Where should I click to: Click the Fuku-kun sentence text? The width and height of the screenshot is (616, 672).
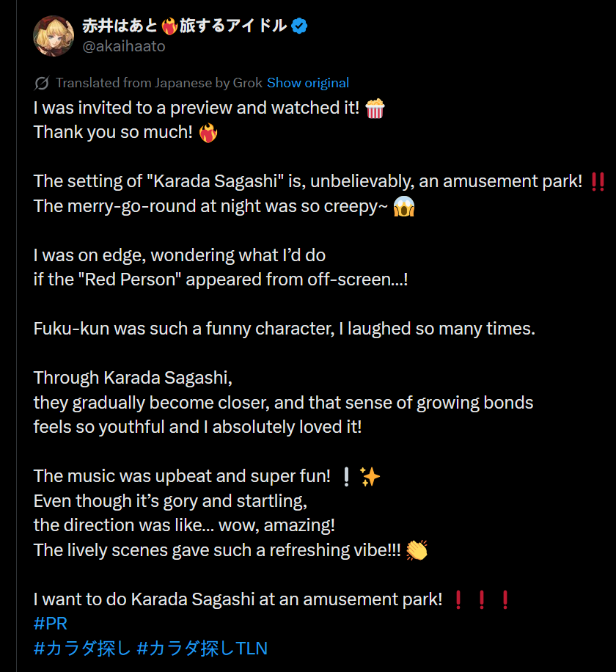(x=285, y=329)
